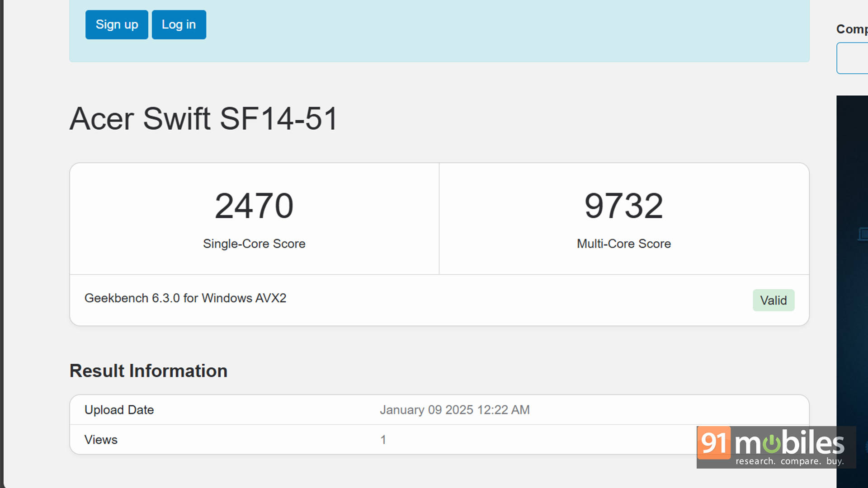This screenshot has width=868, height=488.
Task: Click the Acer Swift SF14-51 title
Action: (x=203, y=119)
